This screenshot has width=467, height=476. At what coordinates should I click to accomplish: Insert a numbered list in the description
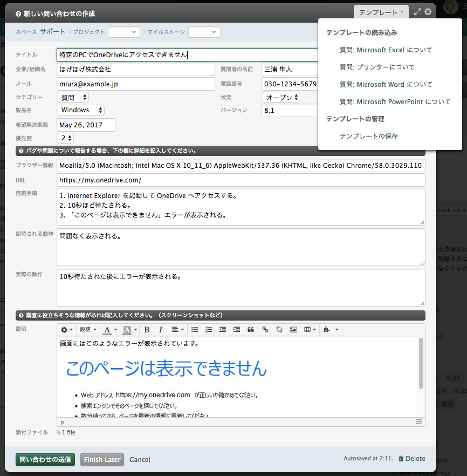click(209, 330)
